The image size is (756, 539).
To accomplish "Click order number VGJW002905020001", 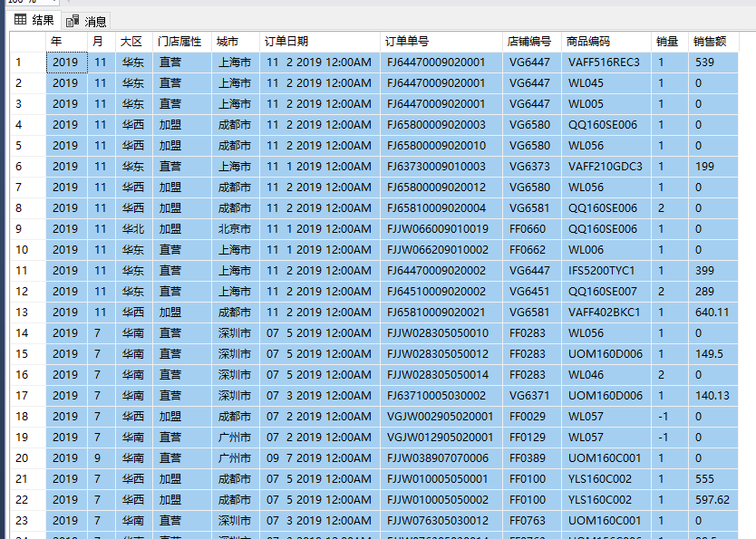I will point(440,417).
